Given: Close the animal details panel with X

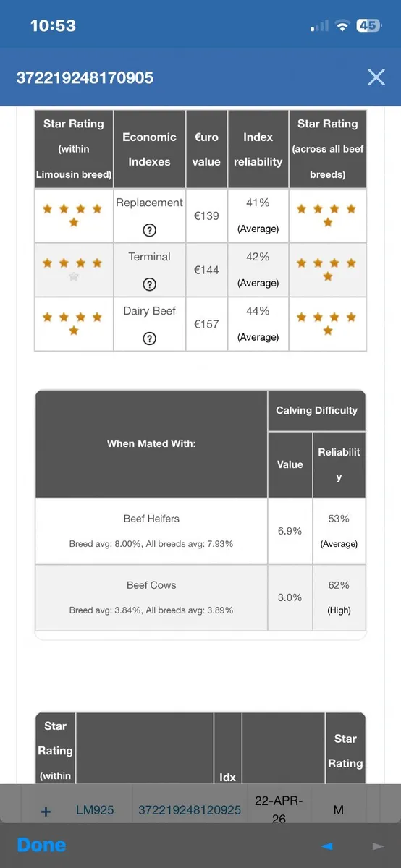Looking at the screenshot, I should (376, 77).
